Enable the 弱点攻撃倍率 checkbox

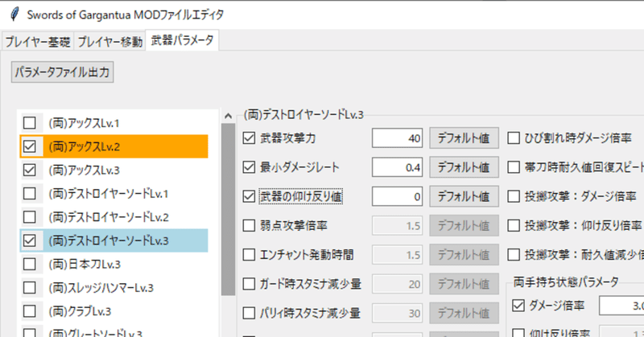(249, 225)
